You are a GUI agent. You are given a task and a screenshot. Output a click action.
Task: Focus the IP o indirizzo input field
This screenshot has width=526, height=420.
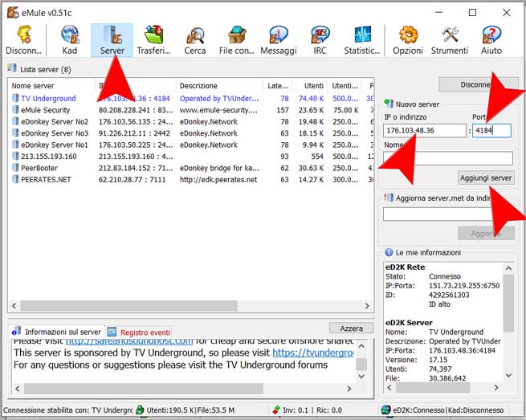(425, 130)
